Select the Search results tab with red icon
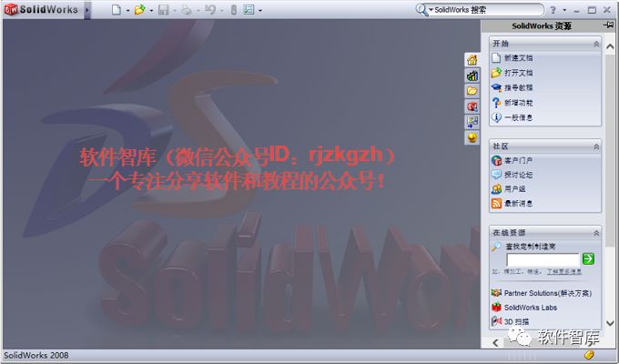Viewport: 619px width, 364px height. pos(472,106)
